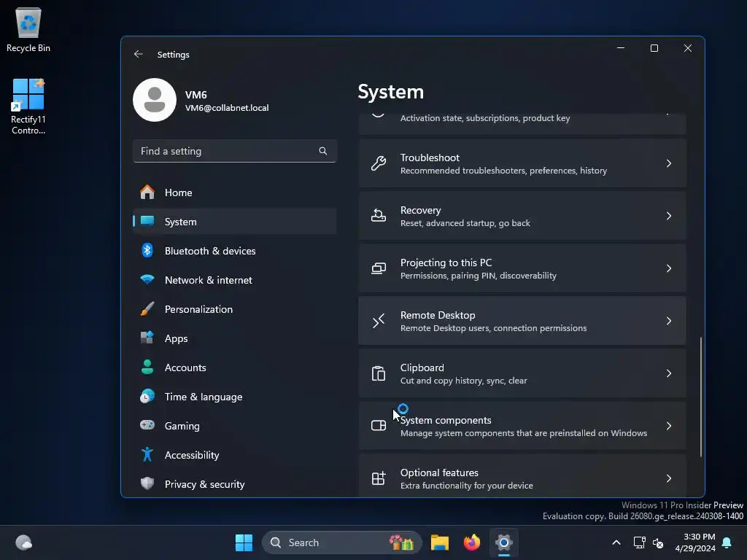The width and height of the screenshot is (747, 560).
Task: Click 'Reset, advanced startup, go back' text
Action: pos(465,223)
